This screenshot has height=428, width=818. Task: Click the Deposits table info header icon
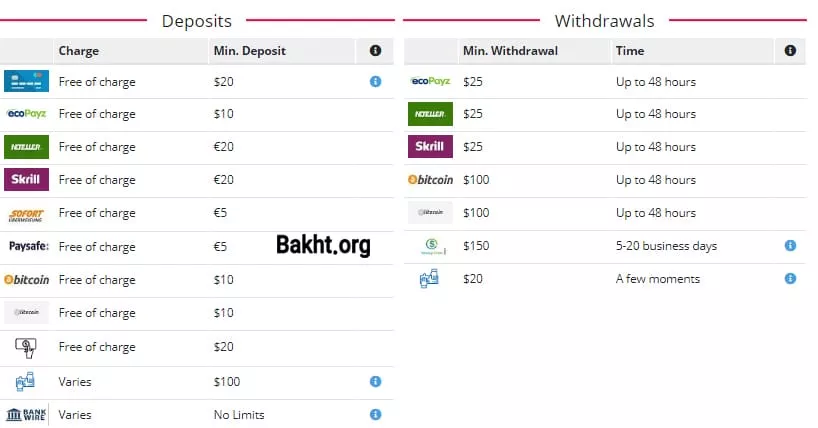point(376,50)
